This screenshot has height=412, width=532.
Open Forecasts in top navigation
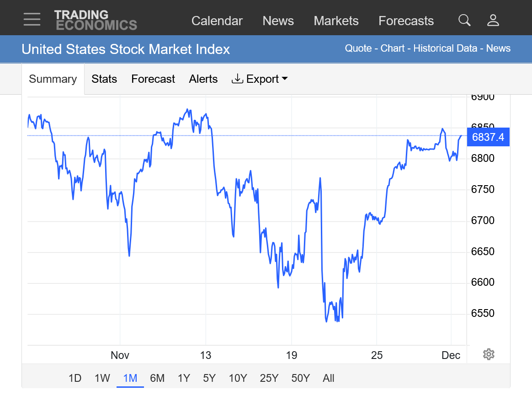click(x=406, y=21)
